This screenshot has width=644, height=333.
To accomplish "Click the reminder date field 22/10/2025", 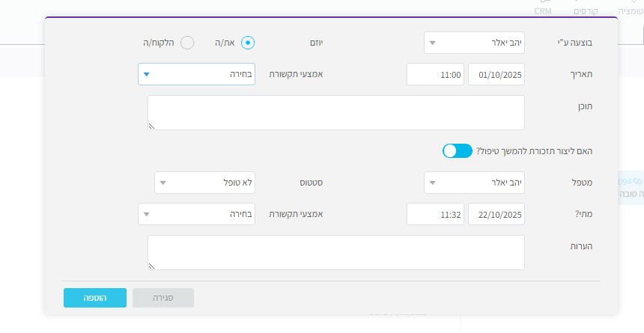I will tap(496, 214).
